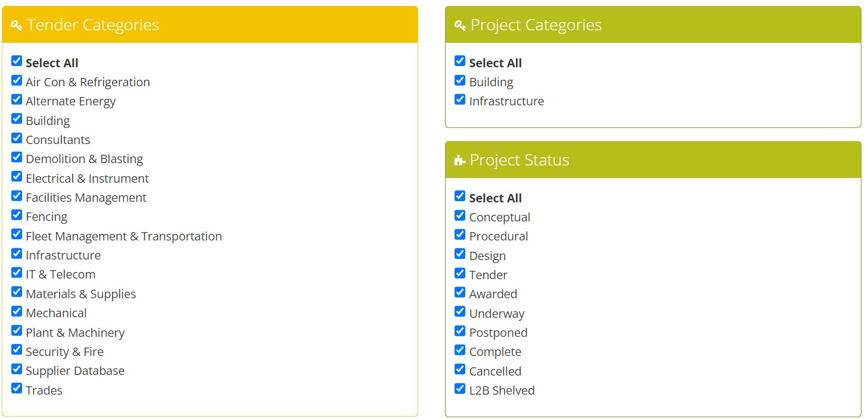This screenshot has height=419, width=868.
Task: Deselect the Conceptual project status
Action: pyautogui.click(x=460, y=215)
